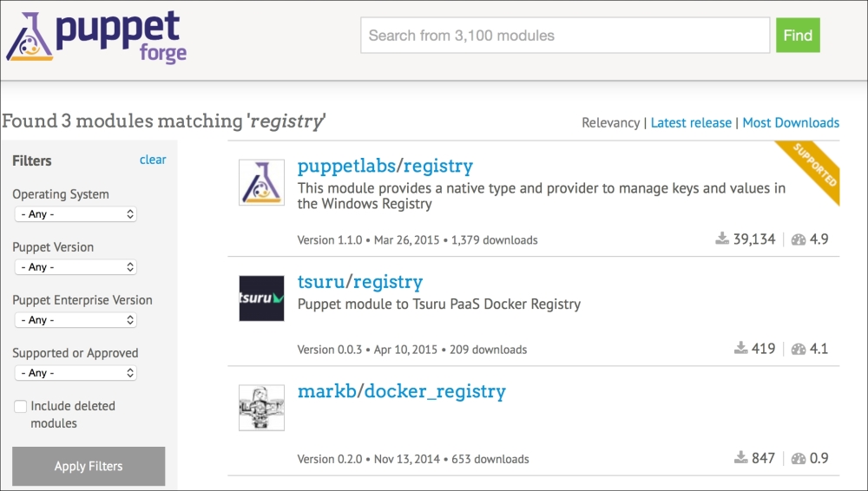Click the markb module avatar image
Viewport: 868px width, 491px height.
261,408
